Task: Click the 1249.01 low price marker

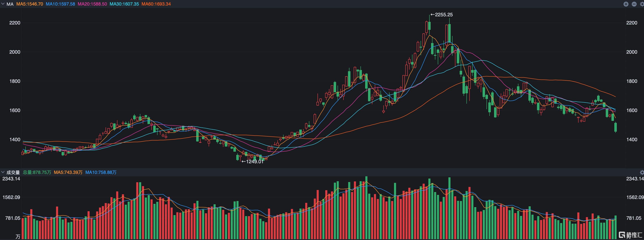Action: pos(252,162)
